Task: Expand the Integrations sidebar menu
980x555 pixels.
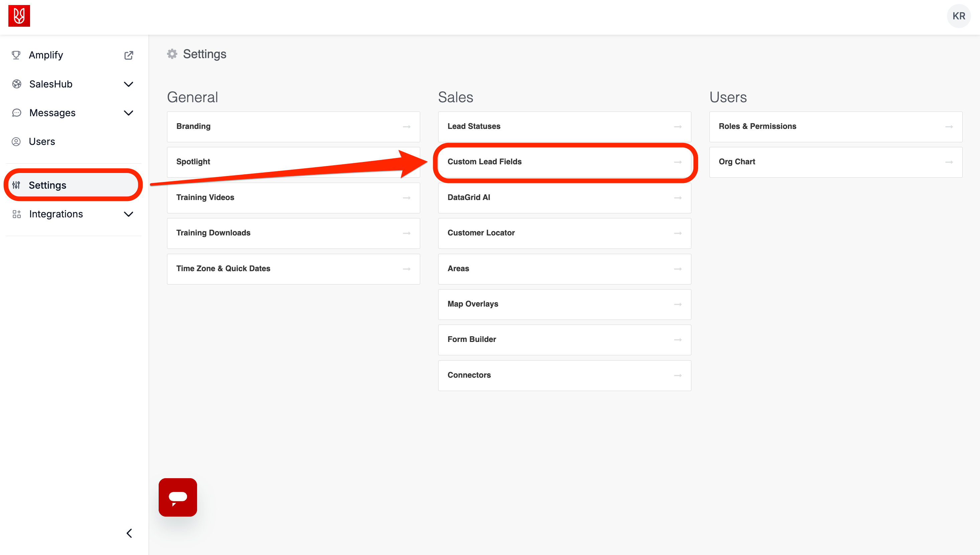Action: coord(129,214)
